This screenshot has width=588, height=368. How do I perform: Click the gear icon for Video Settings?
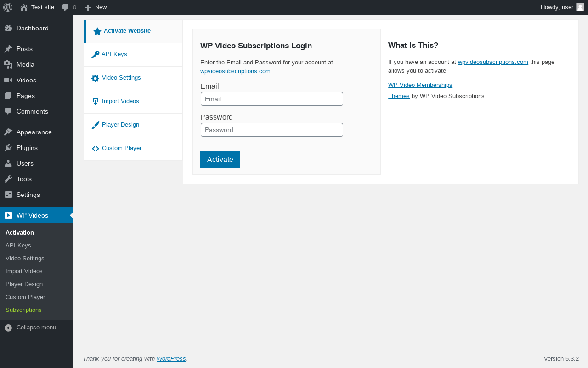click(x=96, y=78)
